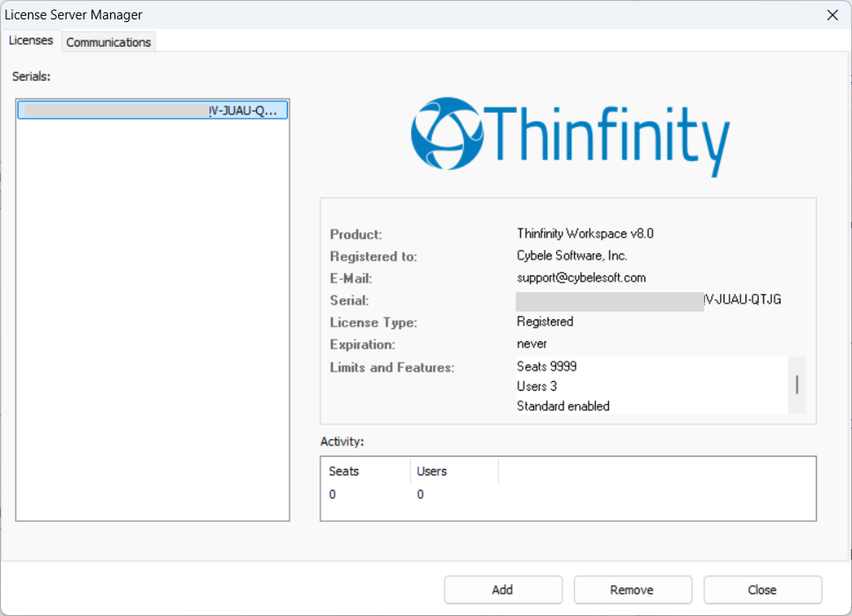Click the Thinfinity Workspace v8.0 product text

pyautogui.click(x=585, y=234)
